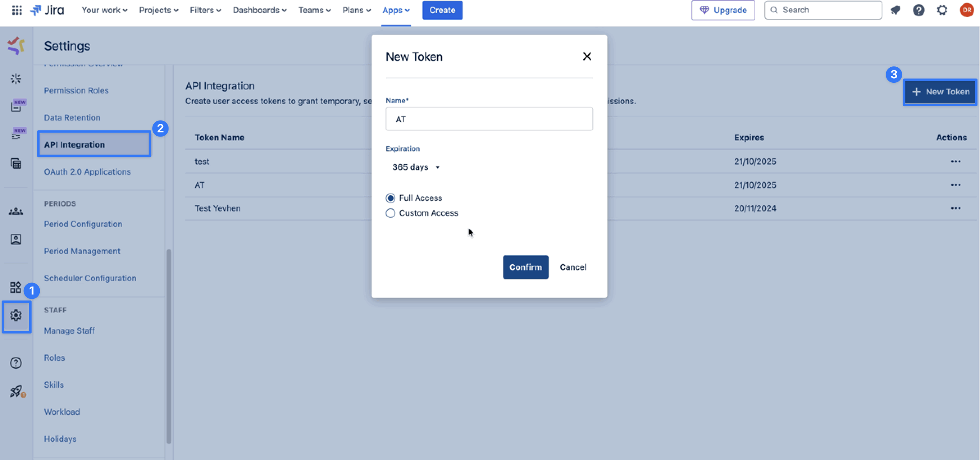Click the rocket icon in sidebar
This screenshot has width=980, height=460.
coord(16,391)
